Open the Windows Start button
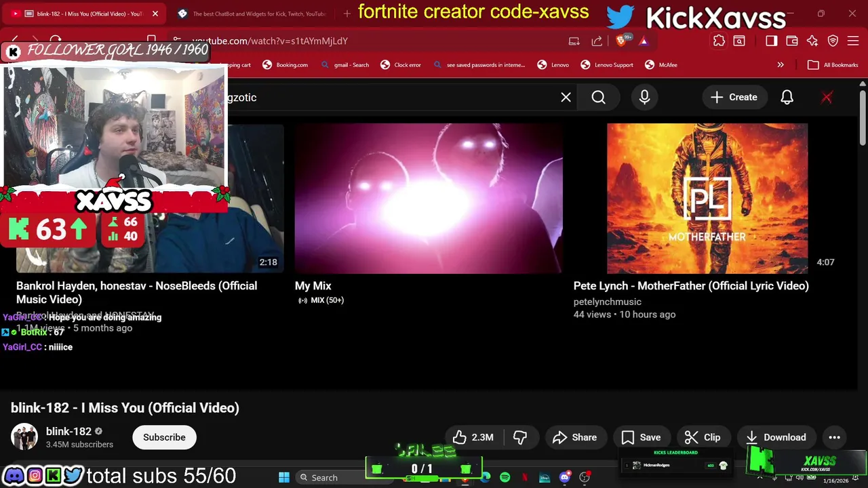The image size is (868, 488). (x=284, y=477)
